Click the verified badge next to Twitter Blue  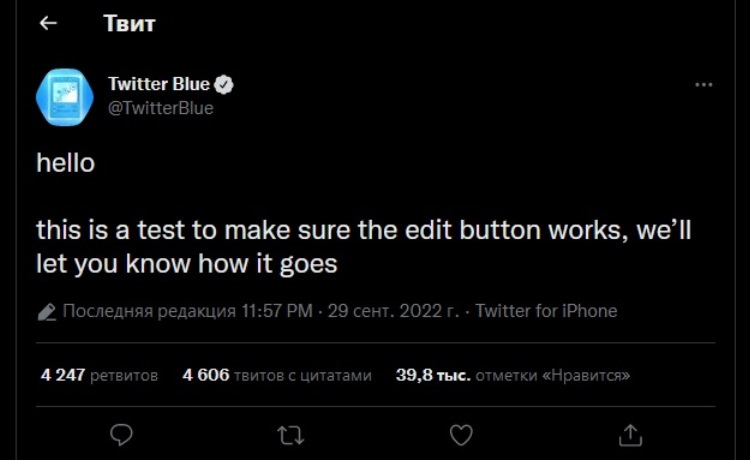(223, 84)
